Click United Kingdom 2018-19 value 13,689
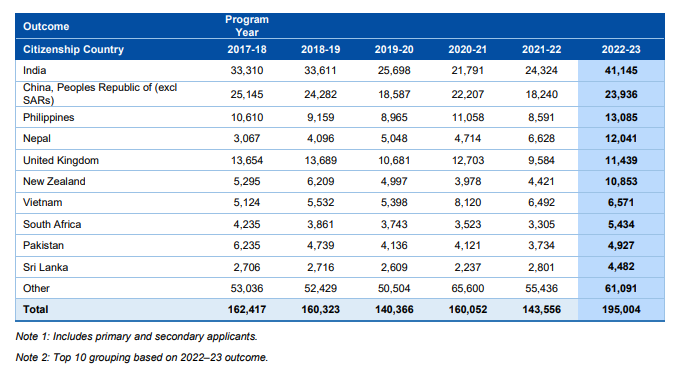This screenshot has height=379, width=682. point(321,161)
